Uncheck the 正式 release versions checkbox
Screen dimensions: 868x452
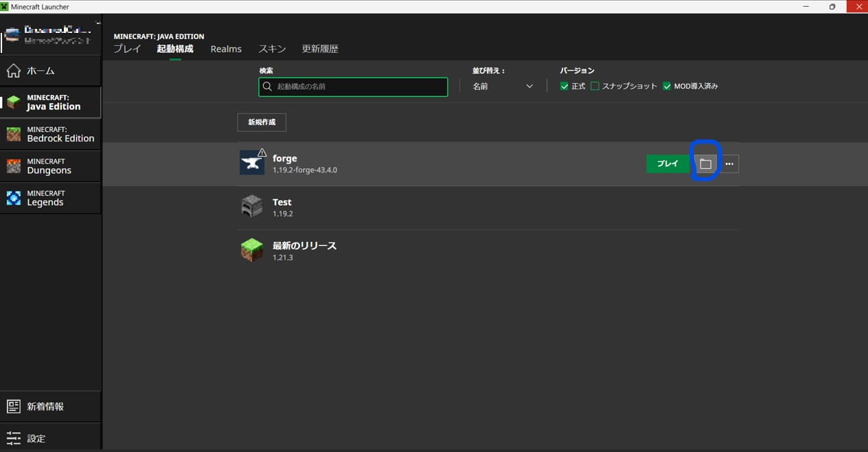click(564, 87)
